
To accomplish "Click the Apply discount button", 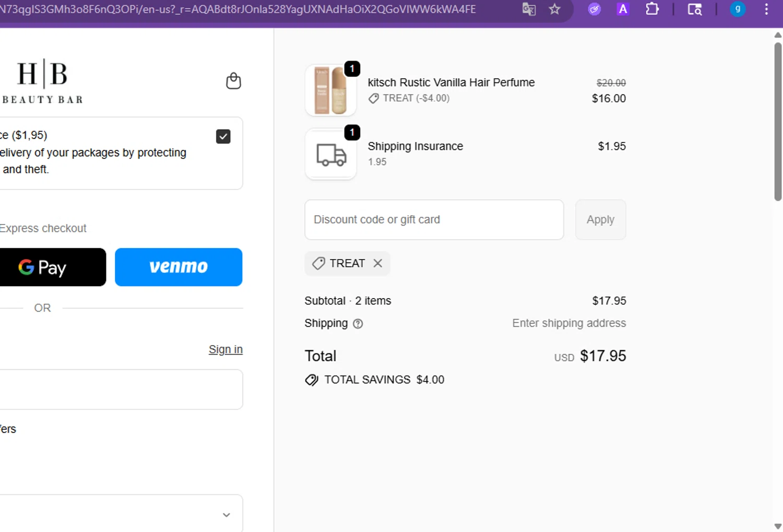I will (600, 220).
